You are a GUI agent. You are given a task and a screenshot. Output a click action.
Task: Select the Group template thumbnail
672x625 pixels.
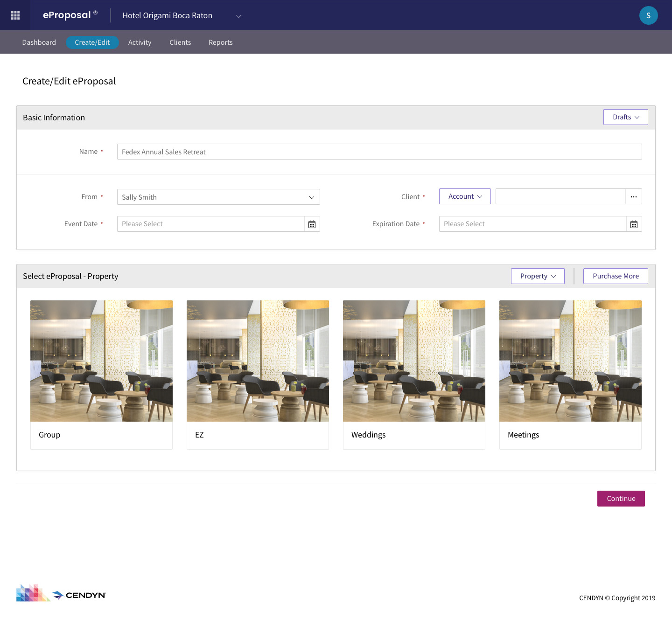pyautogui.click(x=101, y=361)
